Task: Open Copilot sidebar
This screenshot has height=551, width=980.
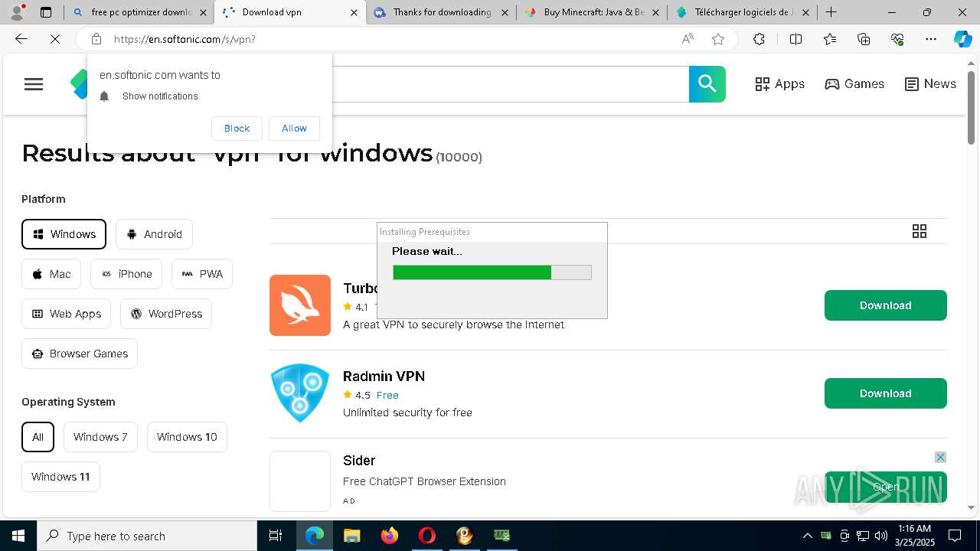Action: [x=962, y=39]
